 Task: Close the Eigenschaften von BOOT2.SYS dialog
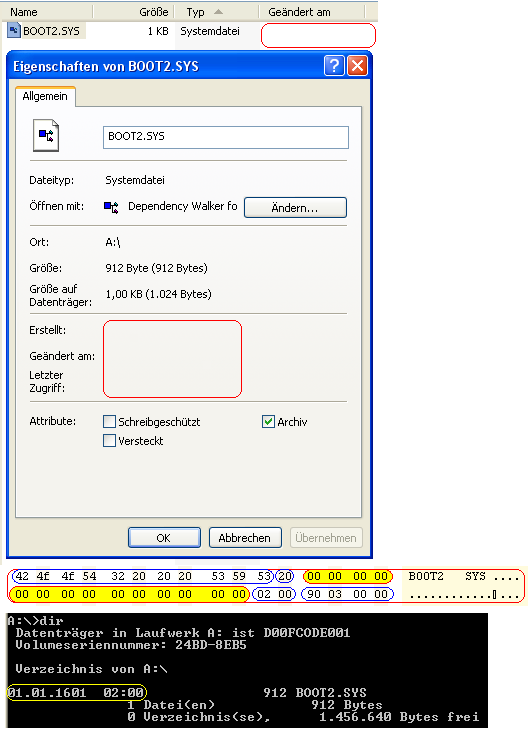[x=357, y=66]
